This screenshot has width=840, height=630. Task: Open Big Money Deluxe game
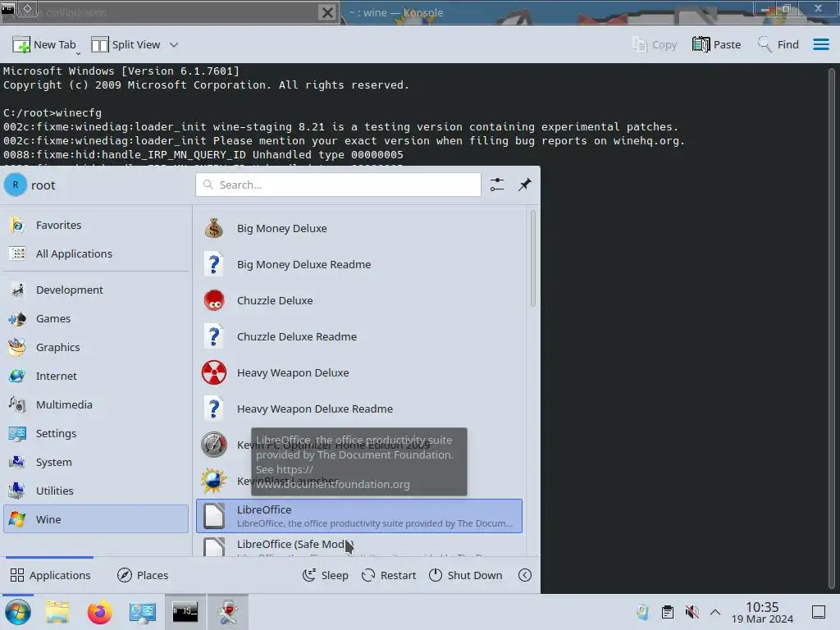click(x=359, y=228)
